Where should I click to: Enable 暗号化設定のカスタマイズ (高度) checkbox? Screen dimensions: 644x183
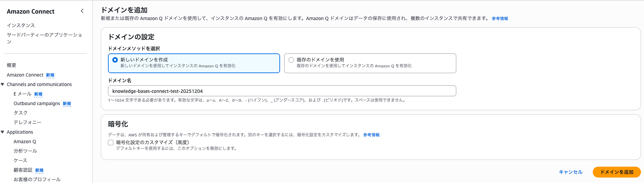click(111, 143)
